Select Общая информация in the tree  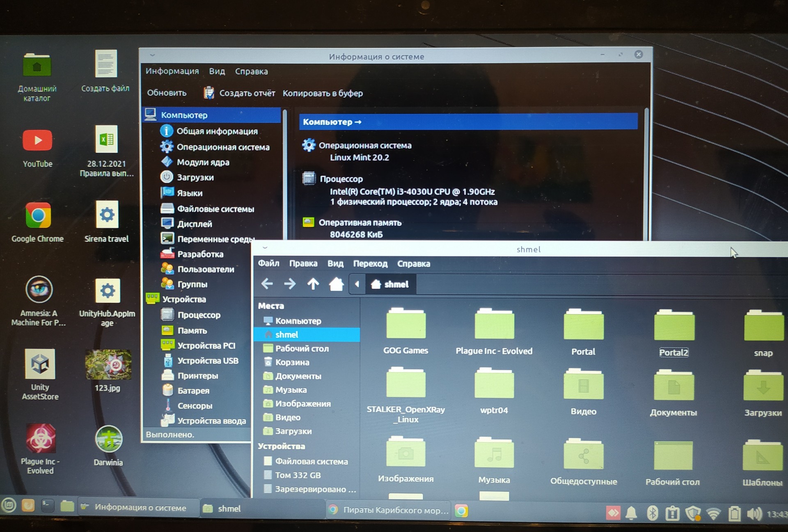click(x=209, y=131)
